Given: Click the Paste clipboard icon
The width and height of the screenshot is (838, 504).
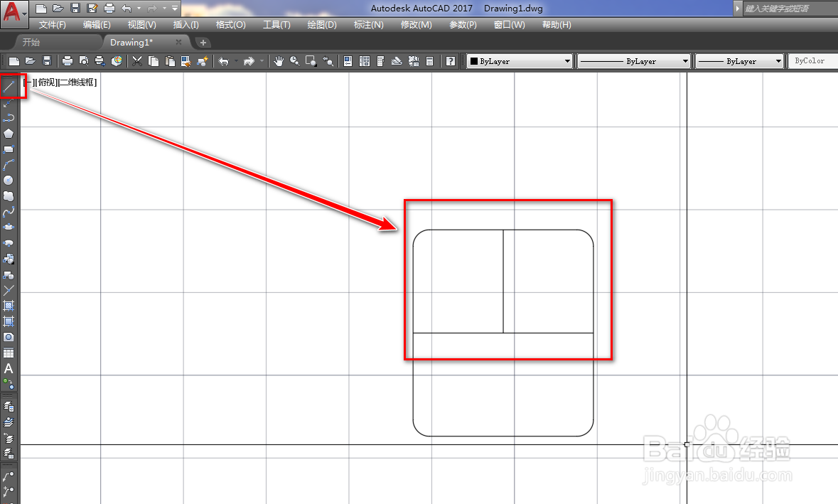Looking at the screenshot, I should point(170,61).
